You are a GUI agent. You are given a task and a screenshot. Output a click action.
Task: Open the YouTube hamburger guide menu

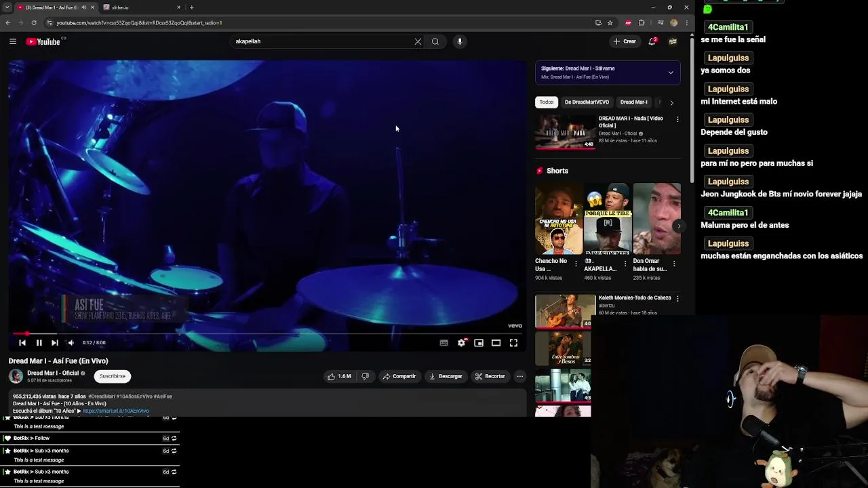13,41
